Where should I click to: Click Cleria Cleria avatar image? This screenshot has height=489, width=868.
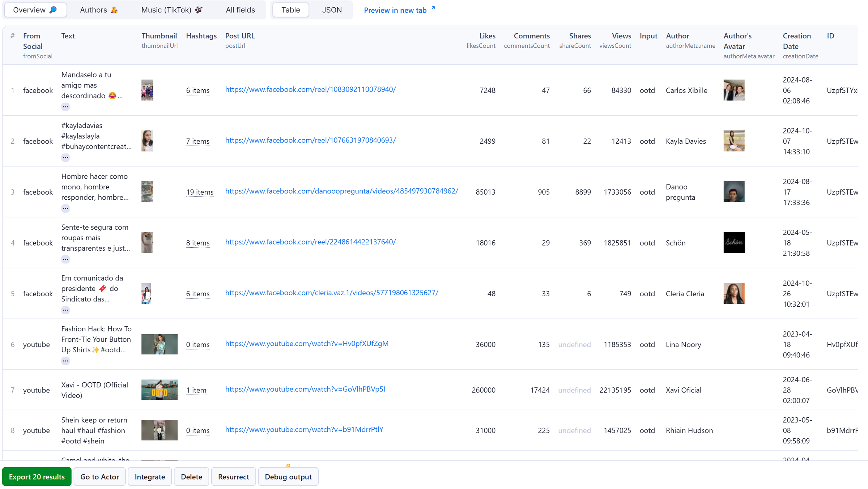[734, 293]
